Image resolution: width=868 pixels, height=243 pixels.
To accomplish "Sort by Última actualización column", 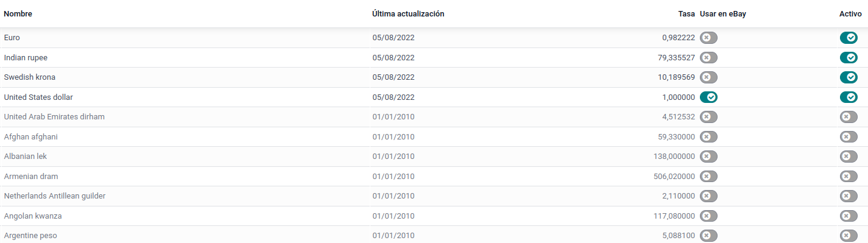I will tap(408, 13).
